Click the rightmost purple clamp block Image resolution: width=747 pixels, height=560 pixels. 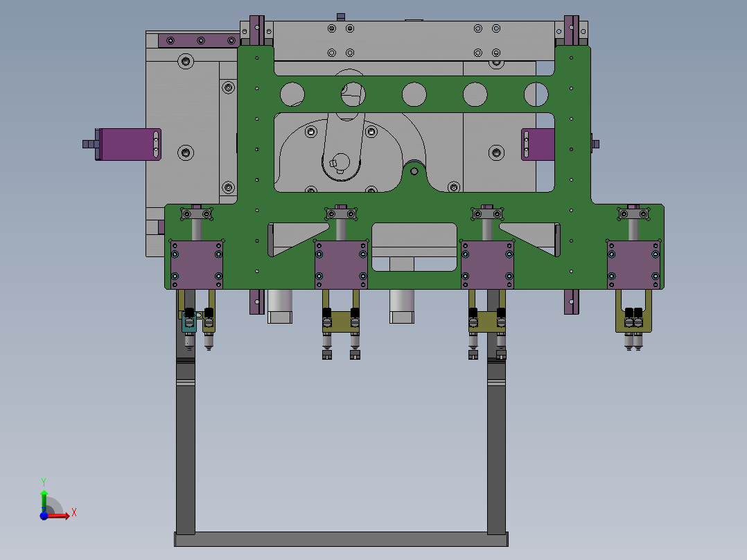point(633,263)
